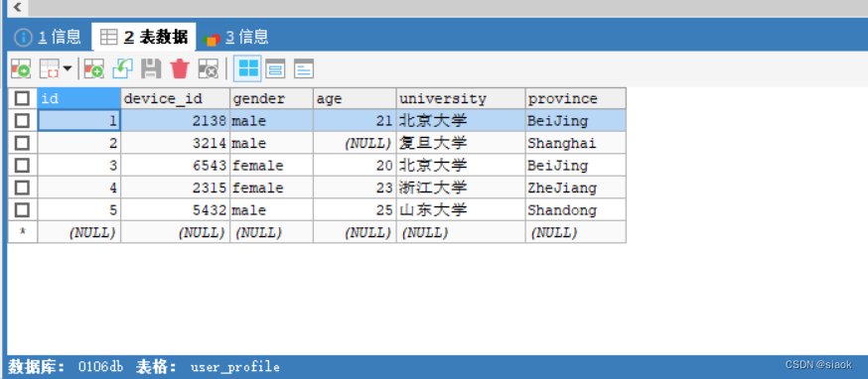868x379 pixels.
Task: Check the row with device_id 3214
Action: click(22, 143)
